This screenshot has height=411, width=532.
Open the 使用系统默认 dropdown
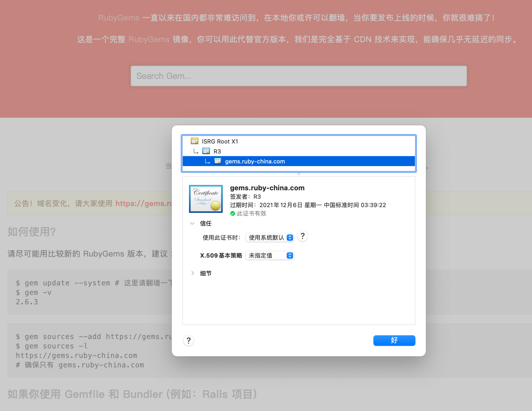point(270,238)
